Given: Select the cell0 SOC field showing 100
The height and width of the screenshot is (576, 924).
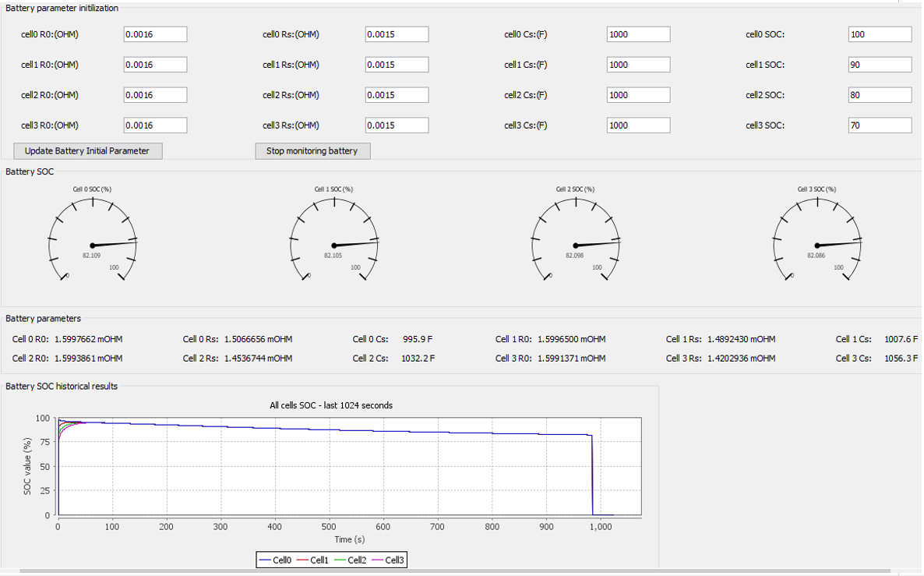Looking at the screenshot, I should point(880,34).
